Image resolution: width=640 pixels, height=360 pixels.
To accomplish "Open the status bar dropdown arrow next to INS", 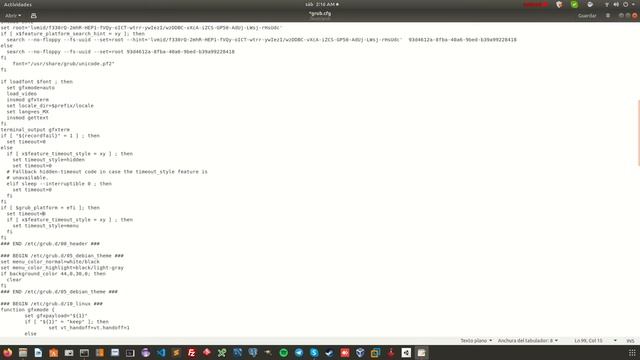I will click(x=615, y=340).
